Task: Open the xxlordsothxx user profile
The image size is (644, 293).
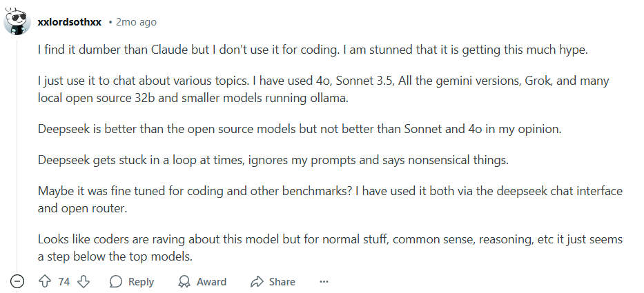Action: point(69,22)
